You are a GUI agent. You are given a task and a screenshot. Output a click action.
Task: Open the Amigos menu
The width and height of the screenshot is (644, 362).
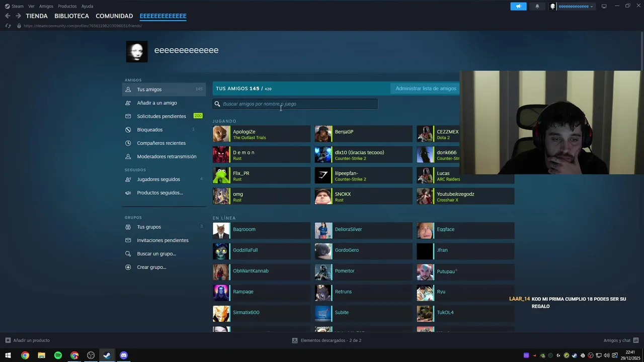pos(46,7)
